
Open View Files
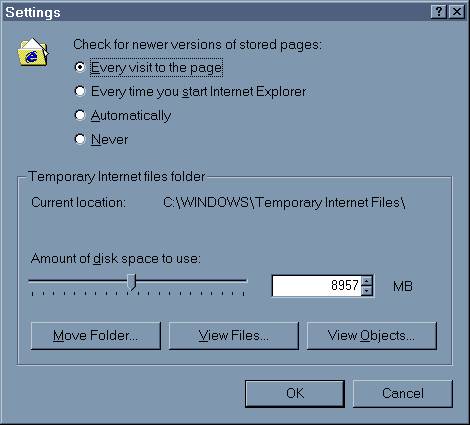coord(234,336)
